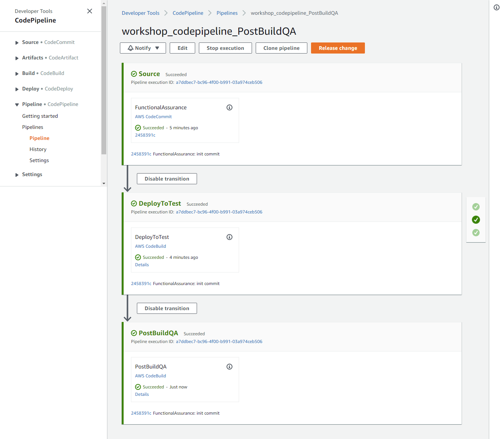
Task: Open Source stage pipeline execution ID link
Action: [x=219, y=82]
